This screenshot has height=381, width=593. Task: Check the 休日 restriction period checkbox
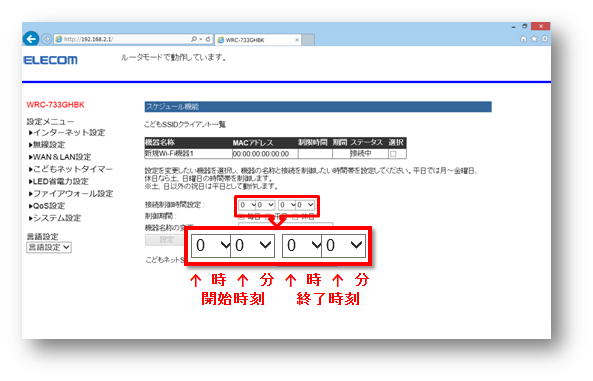295,217
